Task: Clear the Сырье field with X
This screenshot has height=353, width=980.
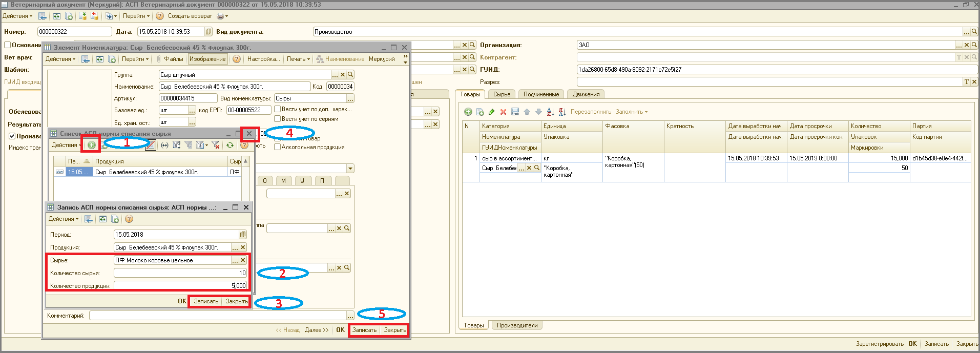Action: click(x=243, y=260)
